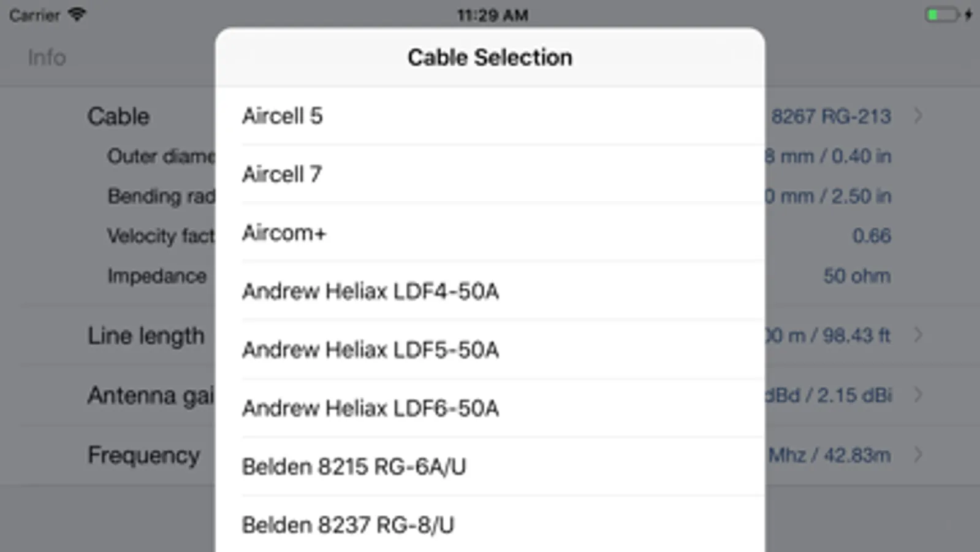Tap the battery status icon
This screenshot has width=980, height=552.
(x=941, y=15)
